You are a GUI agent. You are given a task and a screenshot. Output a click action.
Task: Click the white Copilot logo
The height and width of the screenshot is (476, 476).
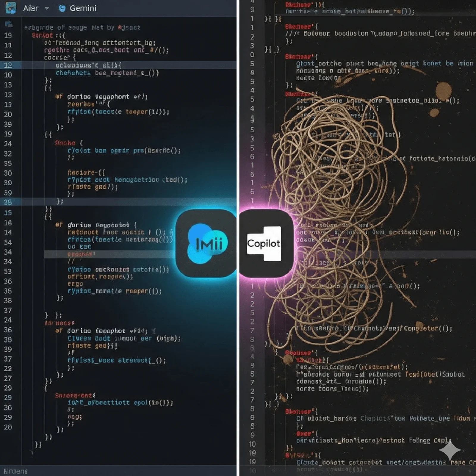(x=264, y=243)
